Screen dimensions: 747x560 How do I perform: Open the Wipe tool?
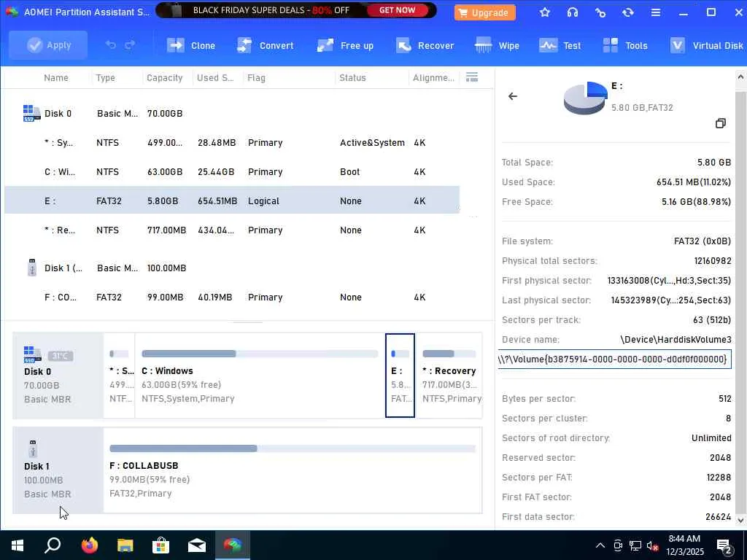(497, 46)
